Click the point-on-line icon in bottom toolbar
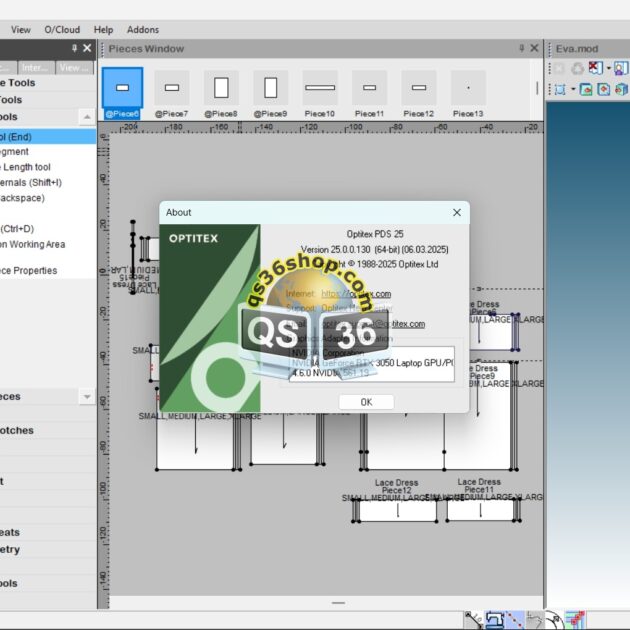The image size is (630, 630). 474,619
